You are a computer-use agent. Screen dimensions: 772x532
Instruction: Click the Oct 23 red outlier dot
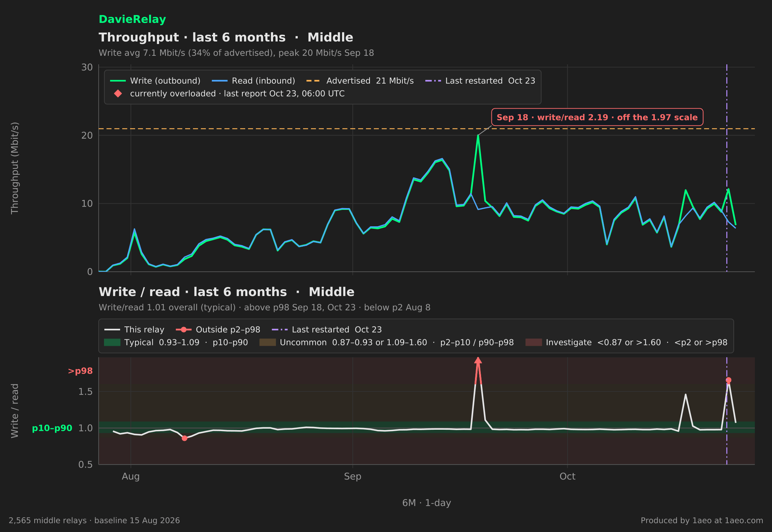click(x=728, y=380)
